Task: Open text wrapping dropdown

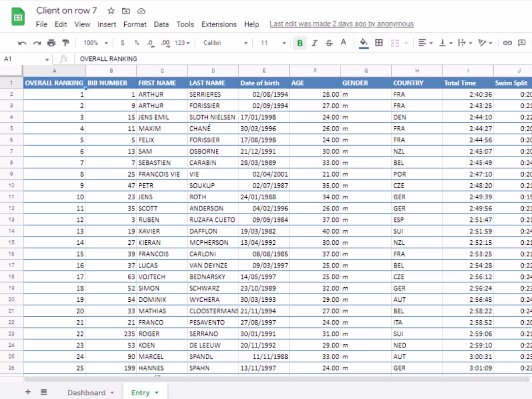Action: (465, 43)
